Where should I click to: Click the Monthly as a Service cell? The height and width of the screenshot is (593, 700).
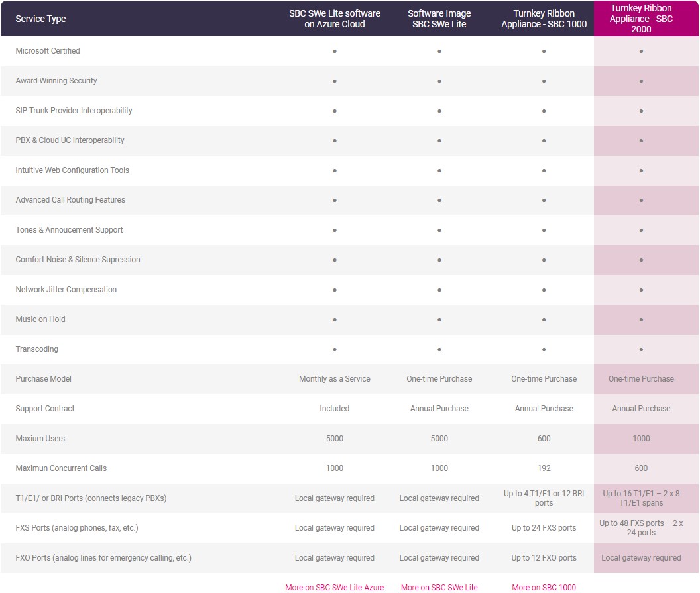334,379
